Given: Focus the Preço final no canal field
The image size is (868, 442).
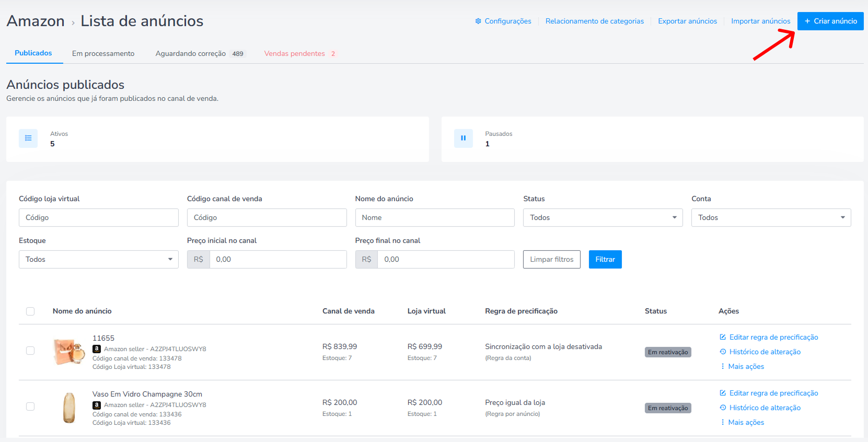Looking at the screenshot, I should tap(446, 260).
